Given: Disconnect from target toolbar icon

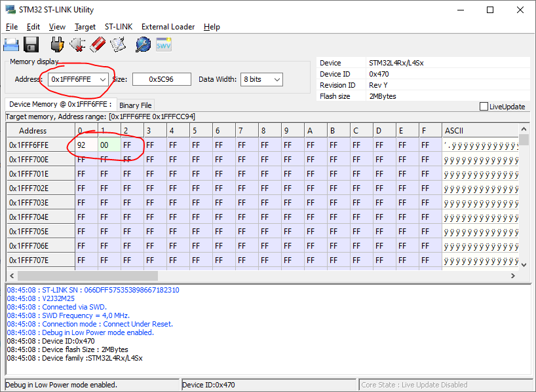Looking at the screenshot, I should [x=77, y=45].
